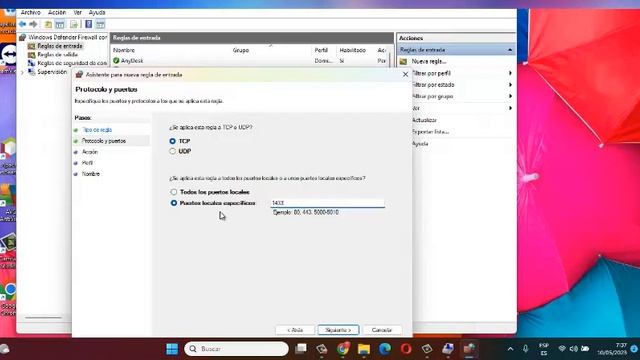The width and height of the screenshot is (640, 360).
Task: Collapse the Reglas de entrada actions header
Action: point(510,50)
